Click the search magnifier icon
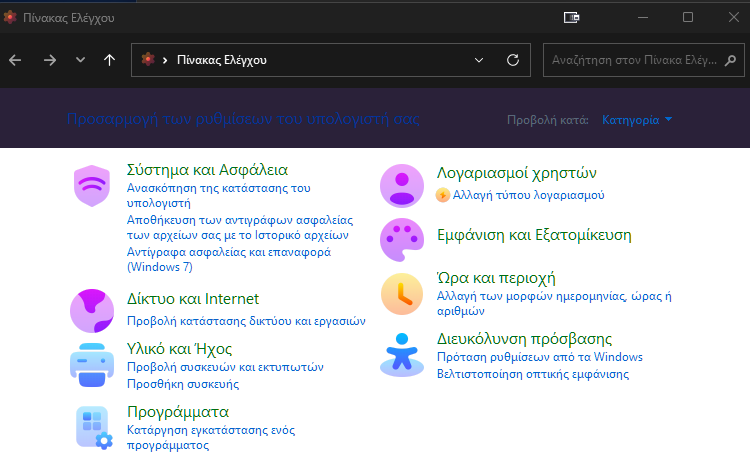This screenshot has width=750, height=473. tap(730, 60)
